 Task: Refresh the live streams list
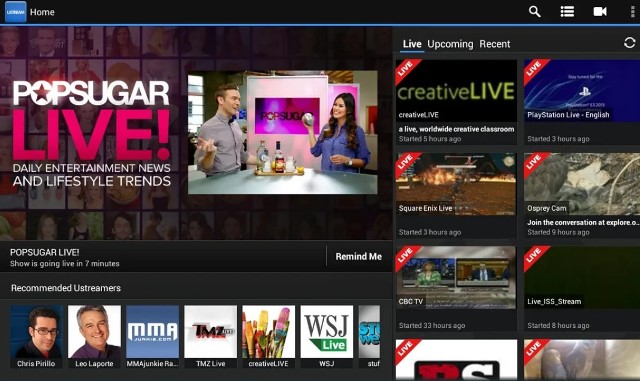629,42
